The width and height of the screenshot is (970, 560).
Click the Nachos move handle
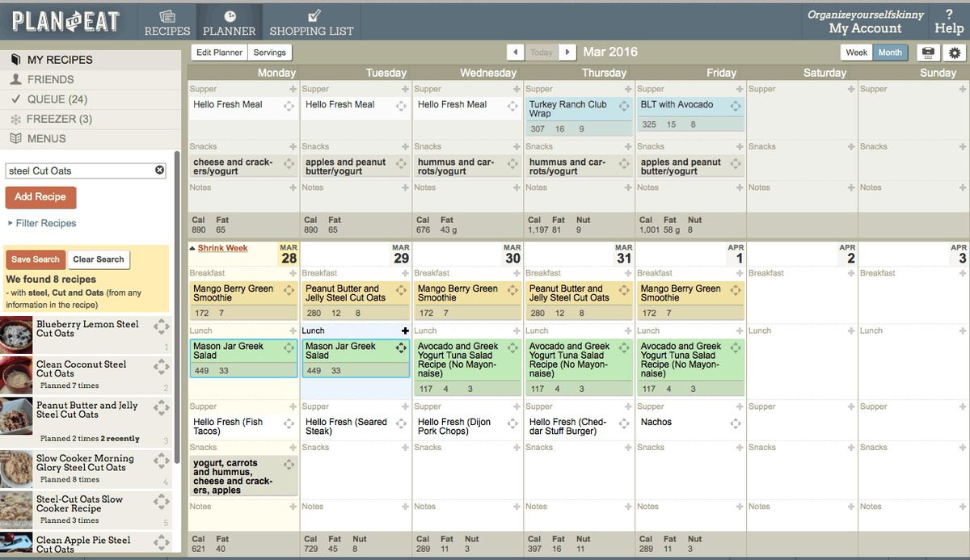coord(736,423)
